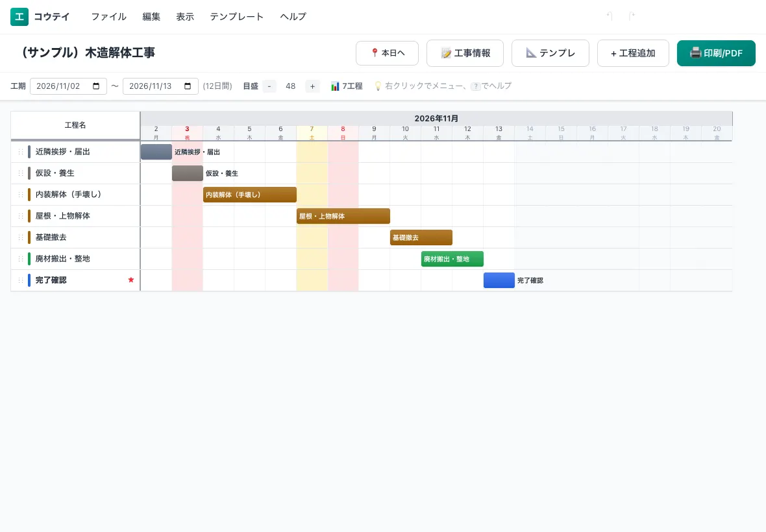Click the bar chart icon beside 7工程
The image size is (766, 532).
[335, 86]
